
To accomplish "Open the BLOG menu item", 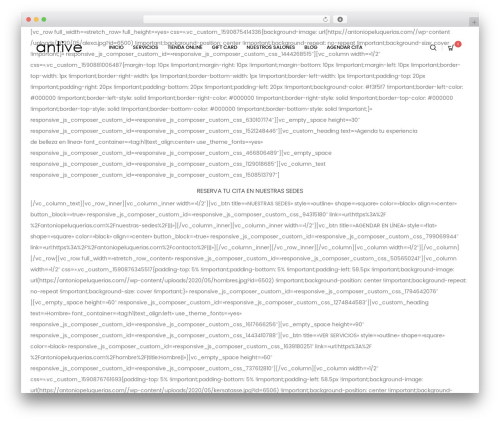I will click(x=311, y=47).
